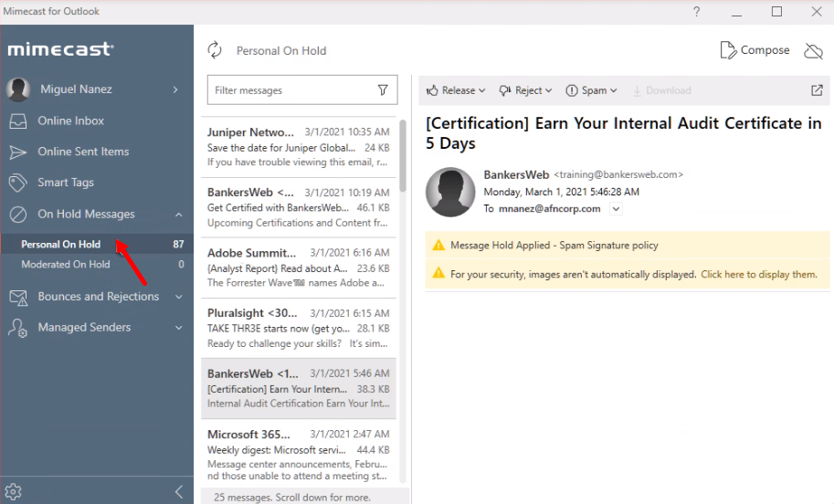This screenshot has width=834, height=504.
Task: Click the Bounces and Rejections envelope icon
Action: tap(18, 297)
